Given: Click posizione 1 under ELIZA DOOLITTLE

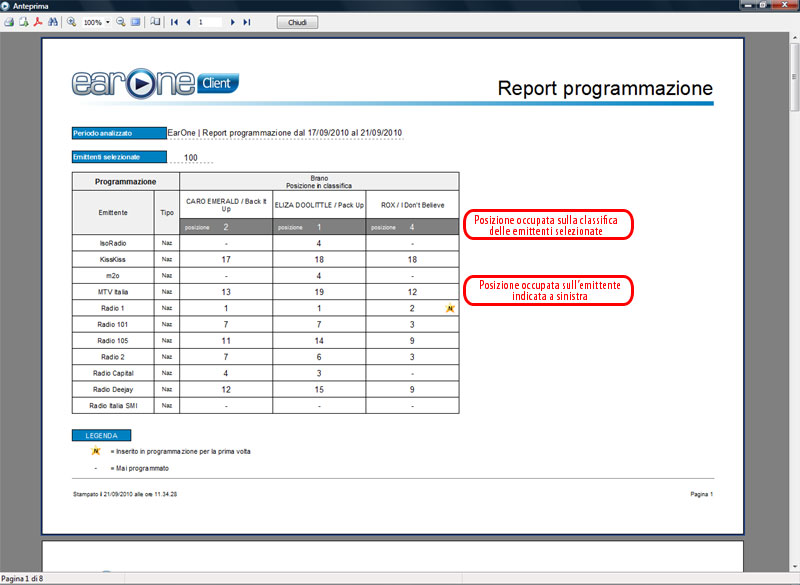Looking at the screenshot, I should [319, 227].
